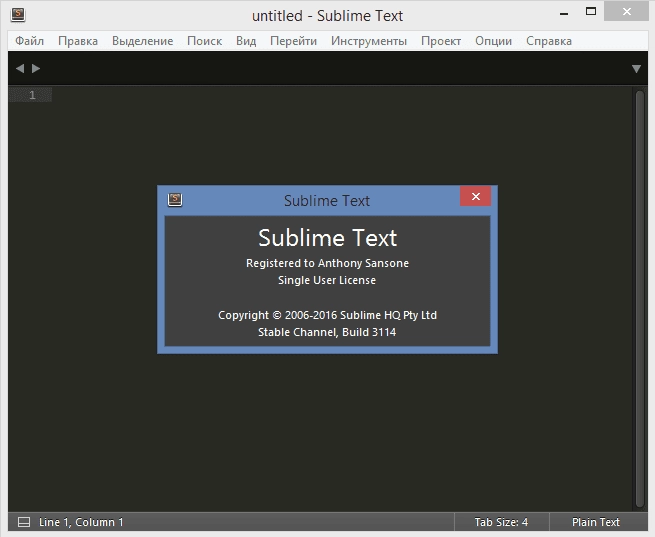
Task: Open the Поиск menu
Action: coord(204,41)
